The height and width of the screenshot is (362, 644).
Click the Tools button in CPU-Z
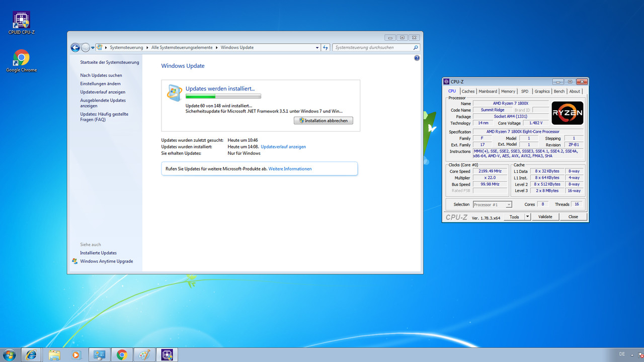(x=514, y=217)
